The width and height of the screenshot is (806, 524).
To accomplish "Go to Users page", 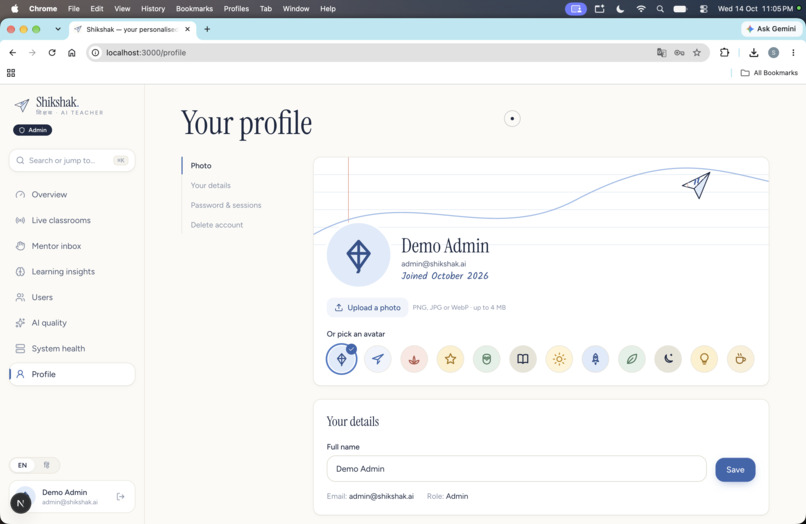I will click(x=72, y=297).
